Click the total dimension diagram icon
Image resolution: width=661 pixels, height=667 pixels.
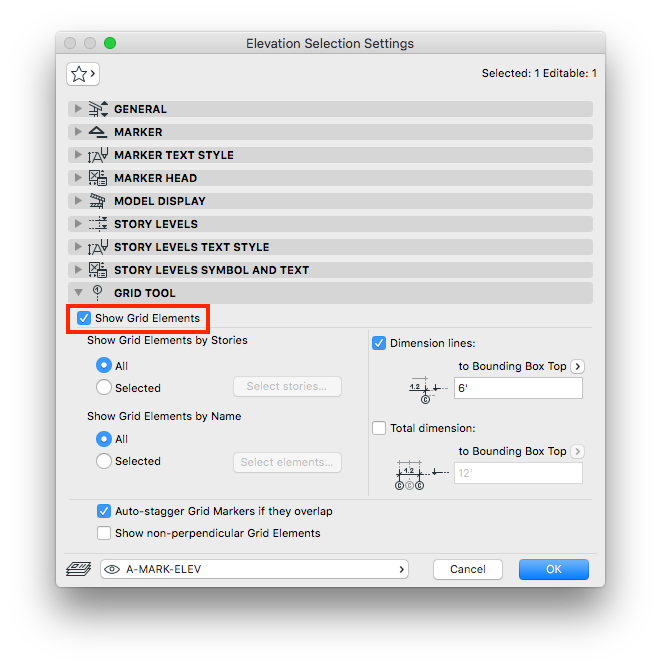click(x=422, y=475)
